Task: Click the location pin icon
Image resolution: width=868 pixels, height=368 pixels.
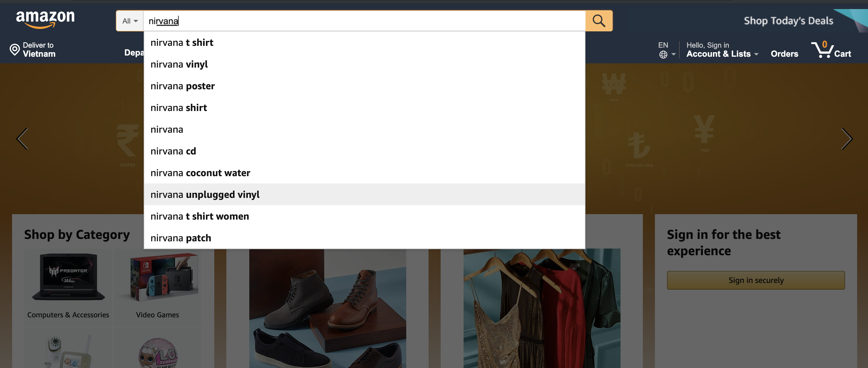Action: pyautogui.click(x=14, y=49)
